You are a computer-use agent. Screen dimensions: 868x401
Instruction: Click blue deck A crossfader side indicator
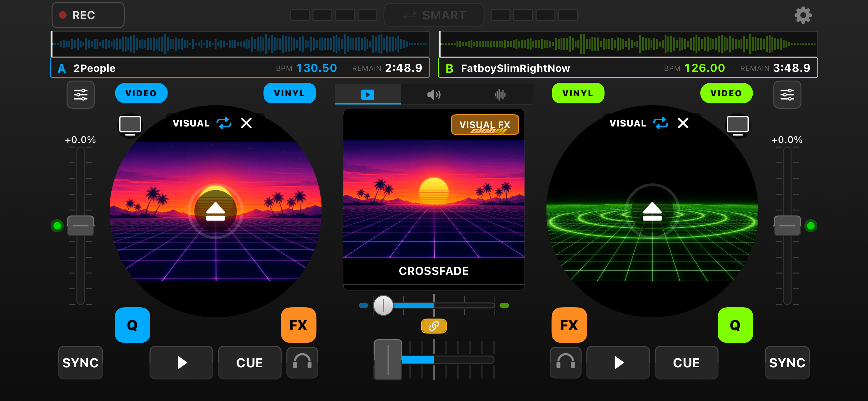coord(364,305)
